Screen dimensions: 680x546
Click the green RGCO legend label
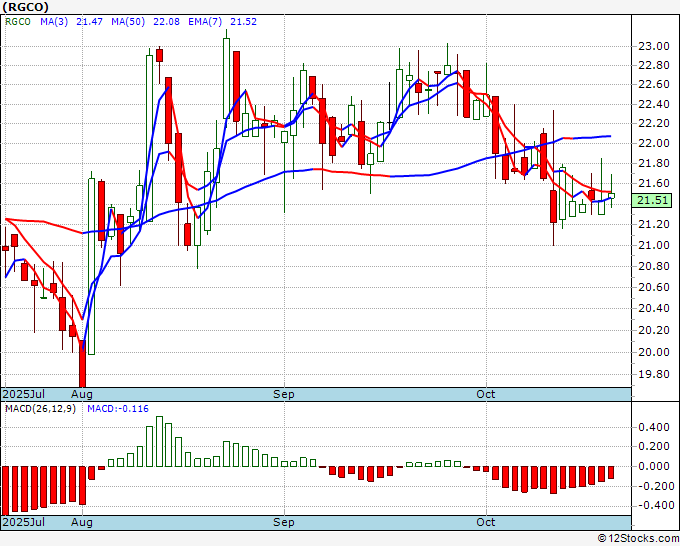point(18,22)
